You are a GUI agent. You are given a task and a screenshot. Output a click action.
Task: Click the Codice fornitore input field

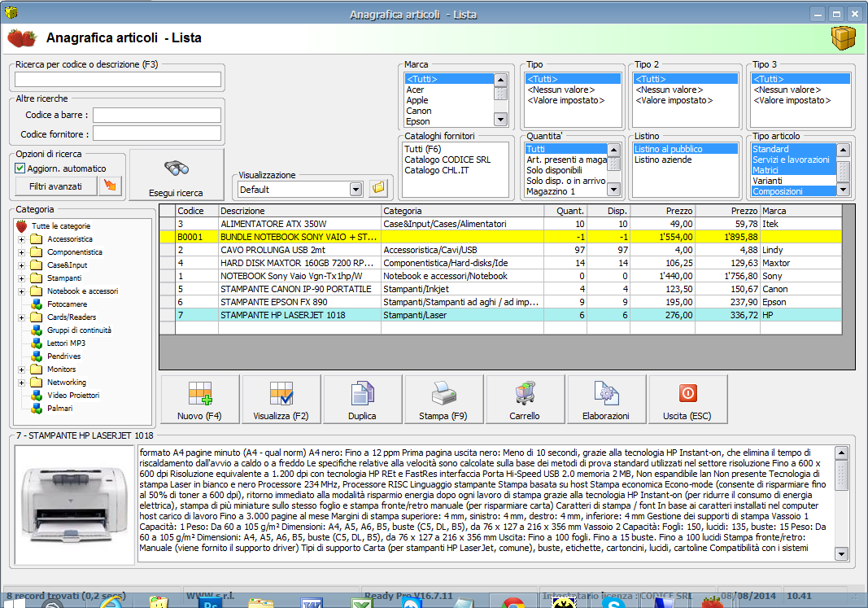click(157, 133)
